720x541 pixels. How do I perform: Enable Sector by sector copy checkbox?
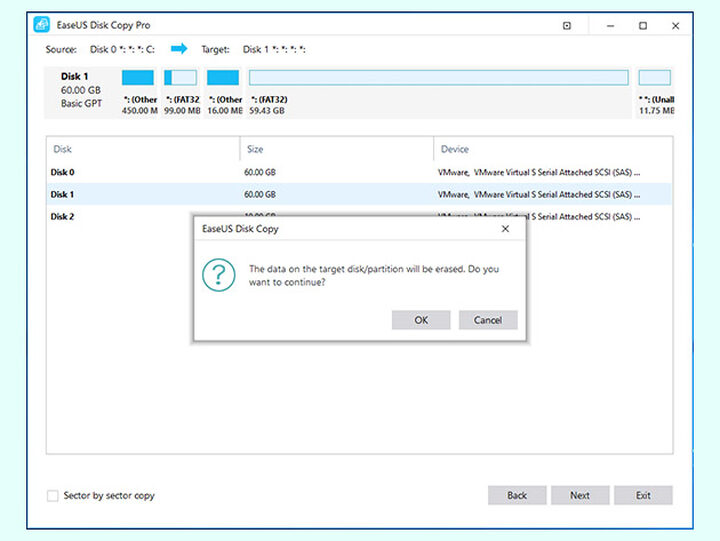point(53,496)
